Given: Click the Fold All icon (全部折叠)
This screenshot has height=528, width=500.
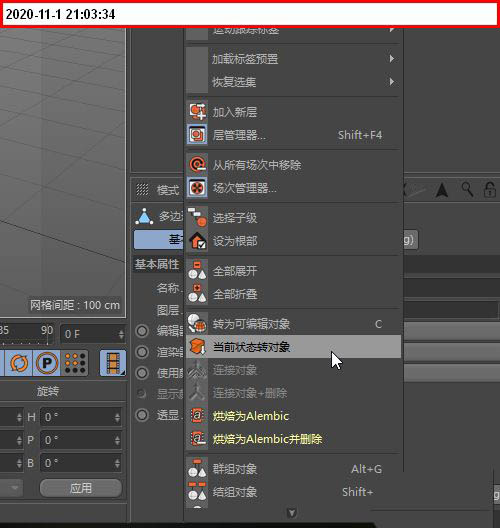Looking at the screenshot, I should [x=197, y=294].
